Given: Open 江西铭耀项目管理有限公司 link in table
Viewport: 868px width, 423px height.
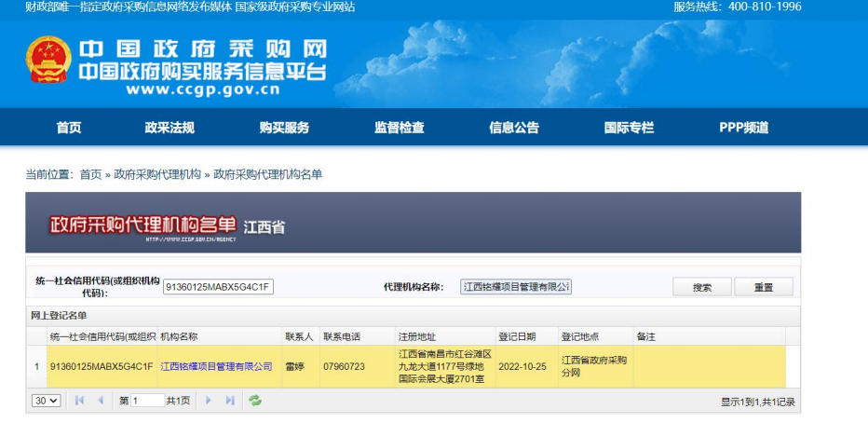Looking at the screenshot, I should point(216,366).
